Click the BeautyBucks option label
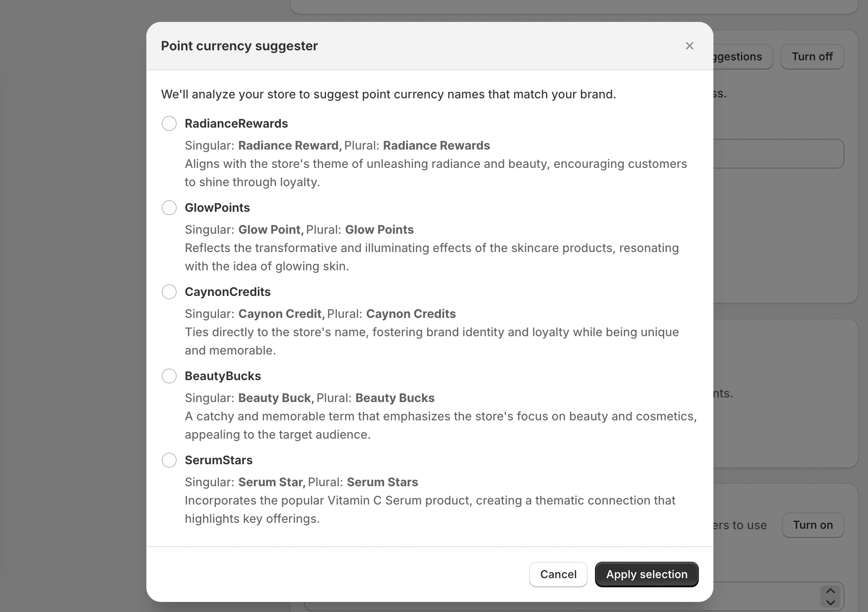868x612 pixels. (x=223, y=376)
